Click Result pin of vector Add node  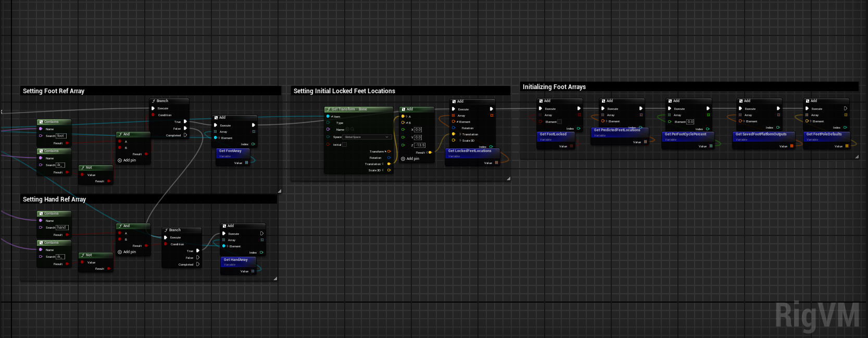[430, 153]
